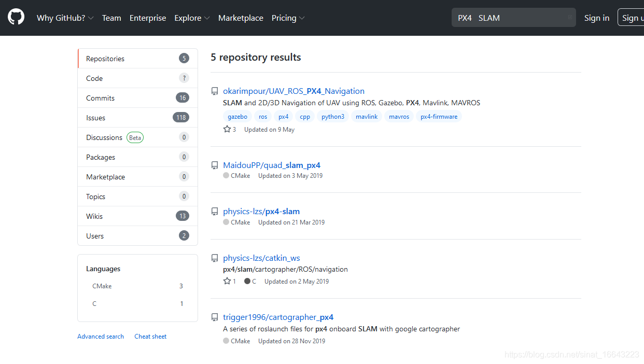
Task: Click star icon of UAV_ROS_PX4_Navigation result
Action: (x=227, y=129)
